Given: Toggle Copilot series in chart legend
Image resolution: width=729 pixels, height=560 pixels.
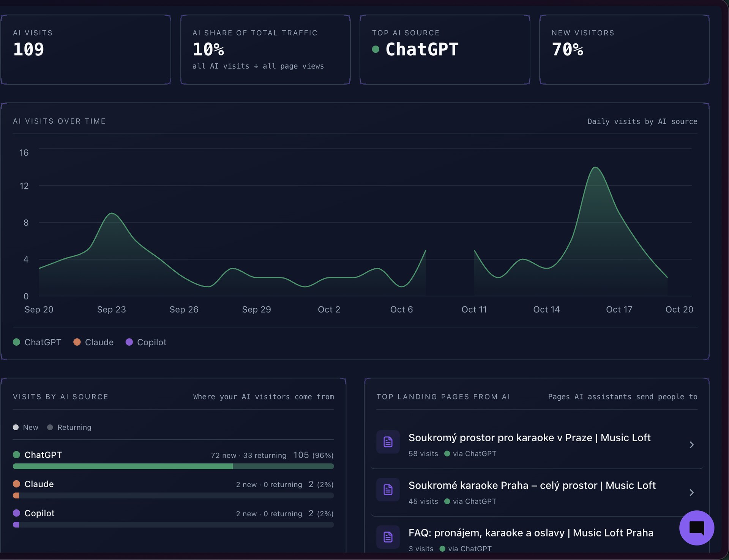Looking at the screenshot, I should pos(146,342).
